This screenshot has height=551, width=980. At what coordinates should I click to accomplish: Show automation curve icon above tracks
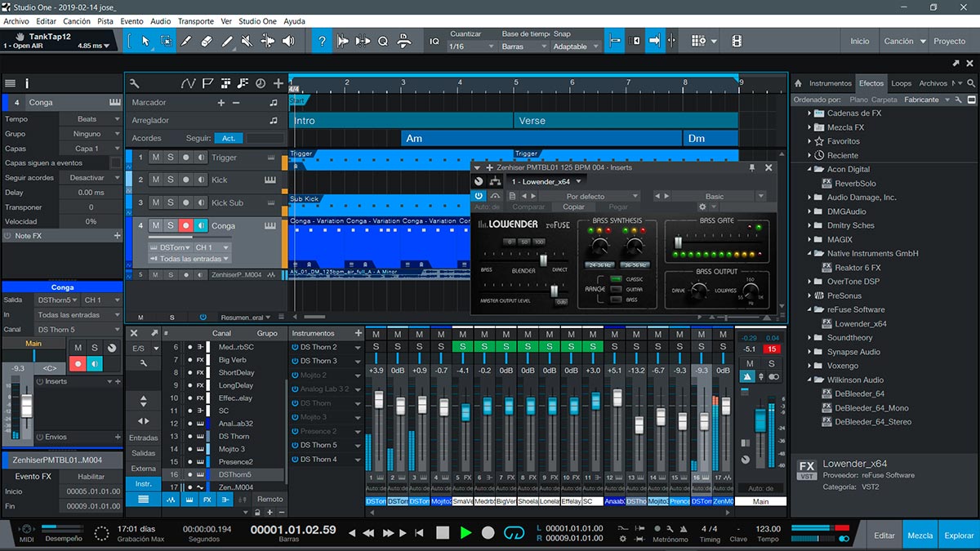[x=189, y=83]
